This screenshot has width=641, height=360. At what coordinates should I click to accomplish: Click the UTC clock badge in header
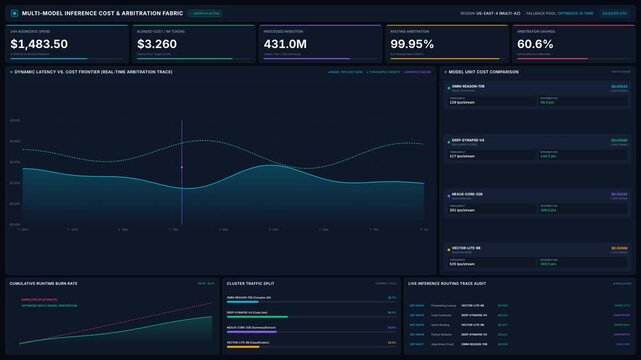click(x=614, y=13)
